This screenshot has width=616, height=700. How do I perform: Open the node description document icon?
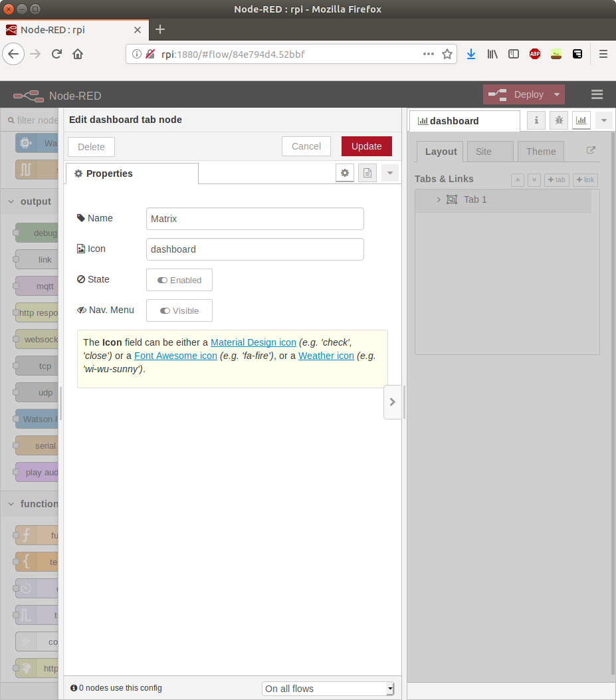pos(367,173)
